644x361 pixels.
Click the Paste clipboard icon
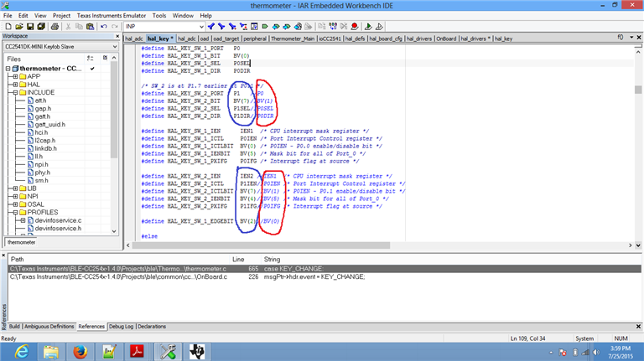[90, 27]
